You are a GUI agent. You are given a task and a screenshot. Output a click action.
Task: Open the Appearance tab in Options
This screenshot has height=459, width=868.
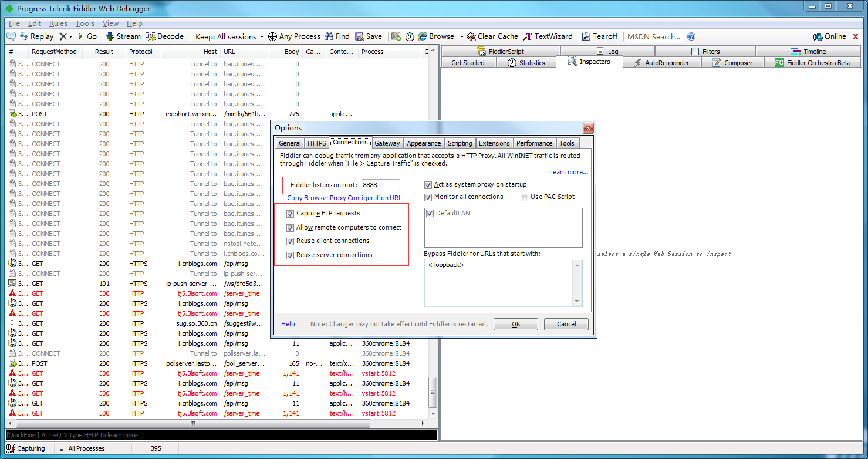424,143
